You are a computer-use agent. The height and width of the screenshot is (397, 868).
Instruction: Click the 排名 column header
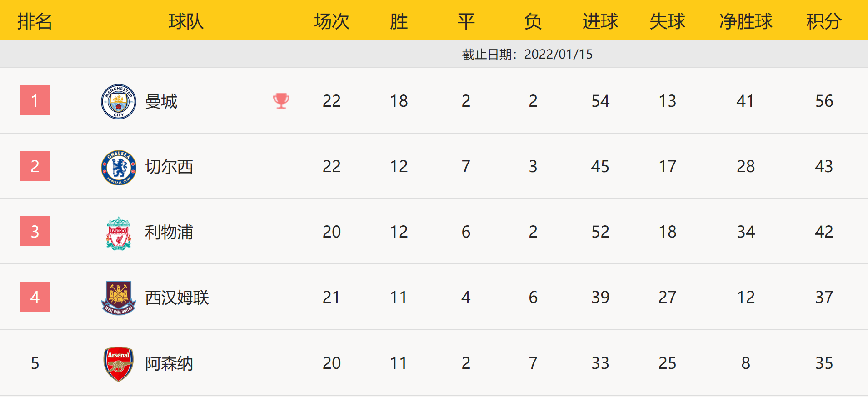coord(35,21)
